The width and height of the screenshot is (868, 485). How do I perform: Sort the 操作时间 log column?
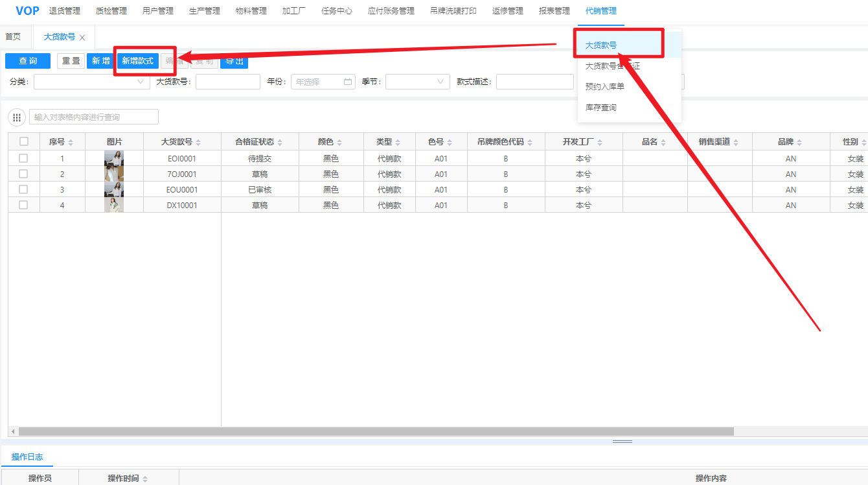click(145, 479)
